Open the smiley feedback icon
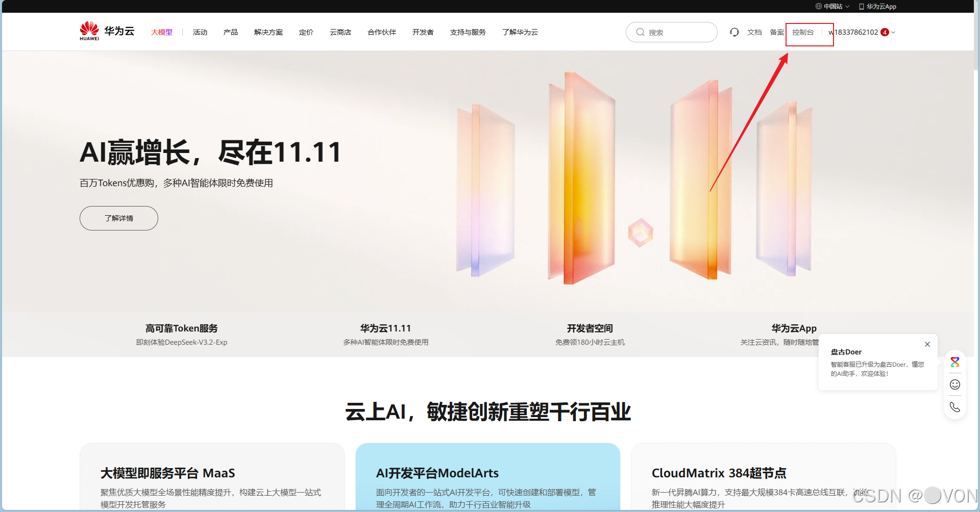This screenshot has height=512, width=980. pos(955,385)
